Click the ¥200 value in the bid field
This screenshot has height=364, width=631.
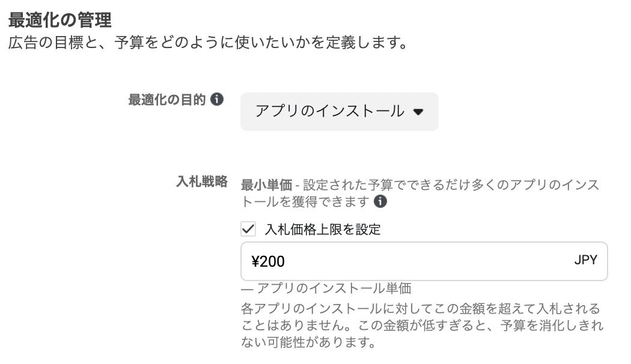point(268,261)
